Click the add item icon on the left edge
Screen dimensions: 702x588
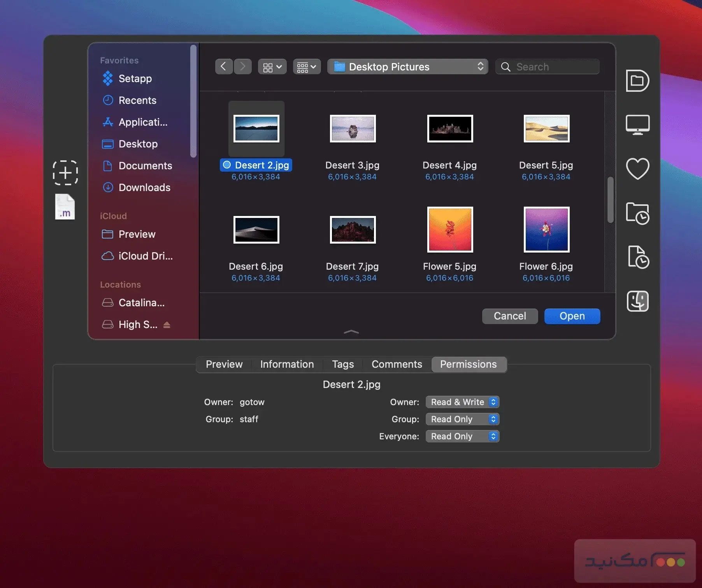65,173
